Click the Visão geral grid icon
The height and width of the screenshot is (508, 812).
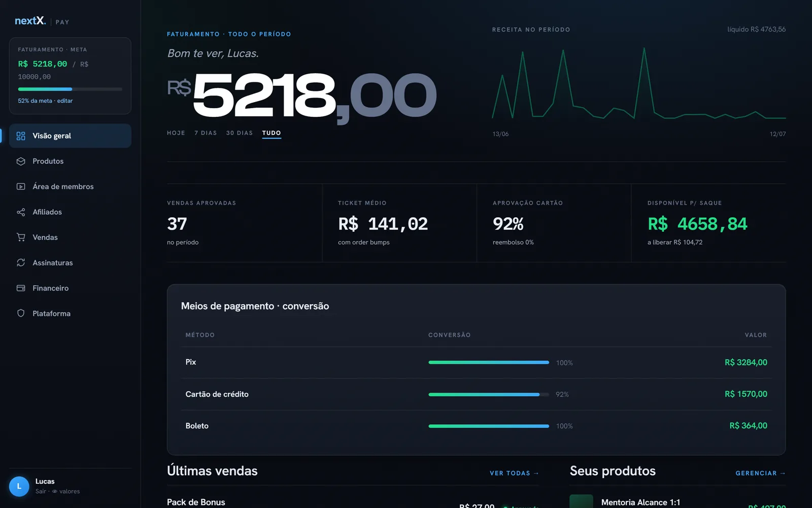[21, 136]
